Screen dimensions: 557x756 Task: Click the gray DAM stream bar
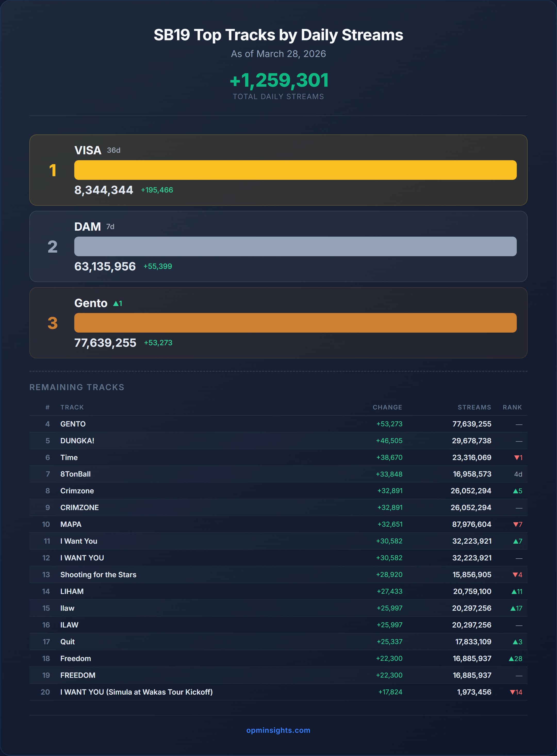pyautogui.click(x=295, y=246)
